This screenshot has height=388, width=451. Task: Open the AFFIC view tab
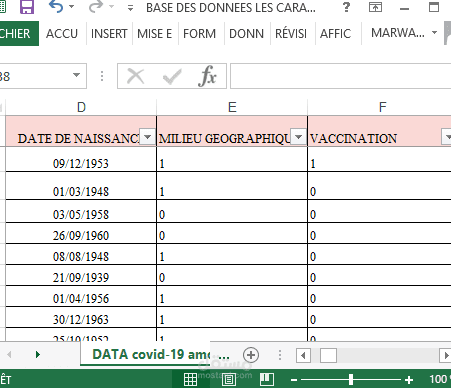coord(335,34)
